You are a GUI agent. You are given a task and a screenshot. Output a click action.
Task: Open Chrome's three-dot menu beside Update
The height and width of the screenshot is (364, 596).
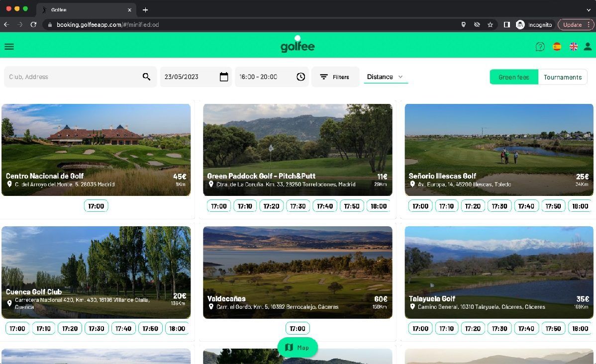click(x=589, y=25)
